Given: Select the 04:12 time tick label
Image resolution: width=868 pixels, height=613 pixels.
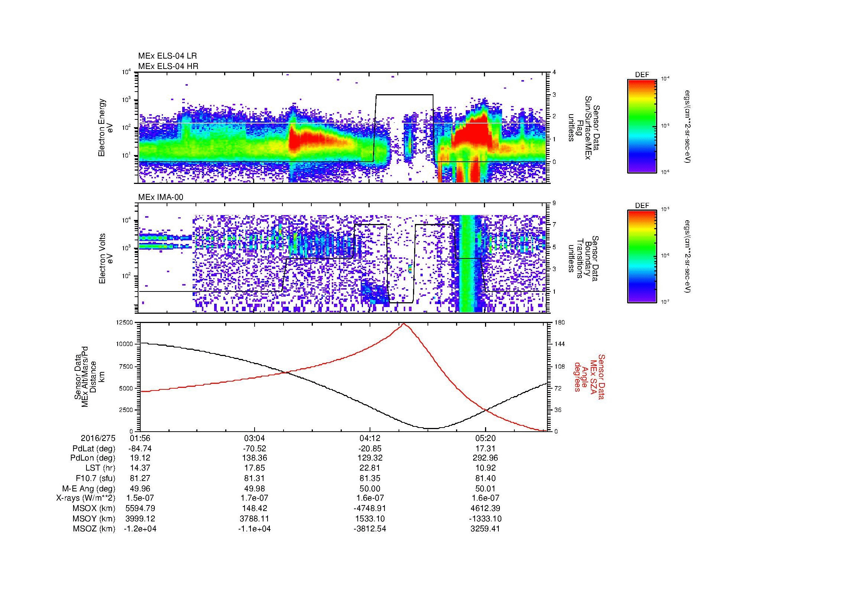Looking at the screenshot, I should click(x=370, y=438).
